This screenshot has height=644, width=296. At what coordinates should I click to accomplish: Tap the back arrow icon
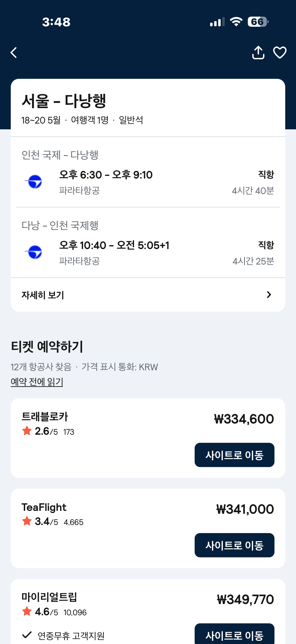click(14, 53)
